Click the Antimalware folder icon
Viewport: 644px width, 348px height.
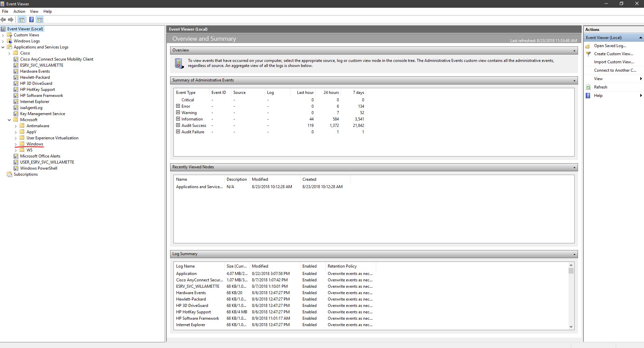pos(22,126)
